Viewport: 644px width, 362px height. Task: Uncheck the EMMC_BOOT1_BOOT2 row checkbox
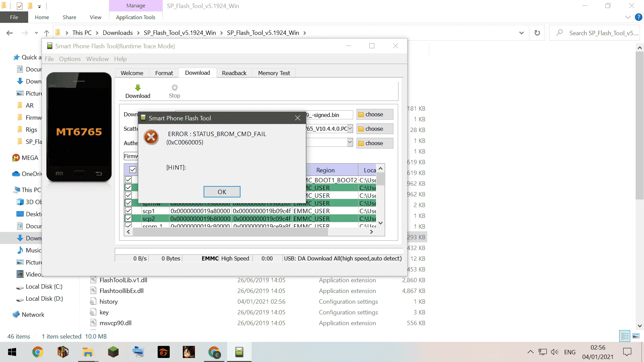128,180
